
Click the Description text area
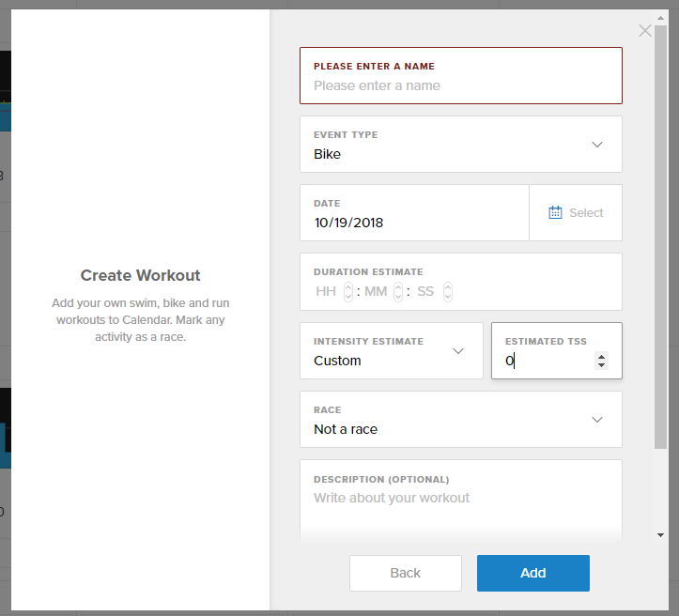[461, 500]
